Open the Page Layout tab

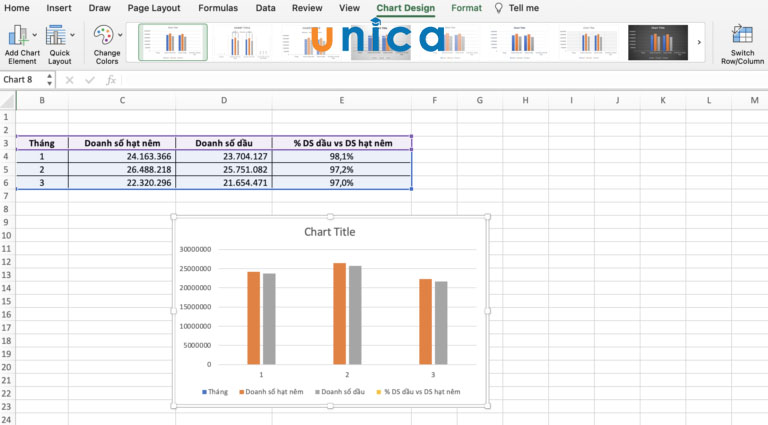(x=154, y=8)
